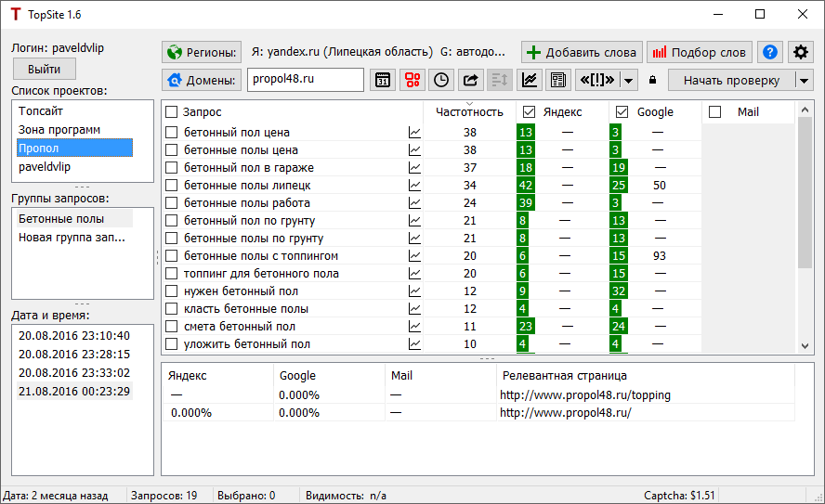
Task: Open the positions chart toolbar icon
Action: click(x=529, y=80)
